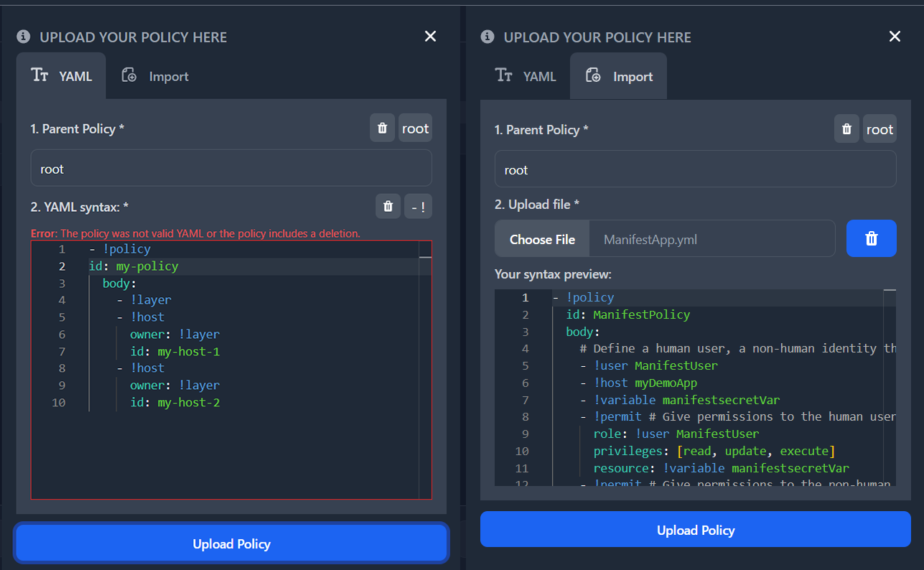Click the info icon in right panel header
This screenshot has height=570, width=924.
(487, 37)
